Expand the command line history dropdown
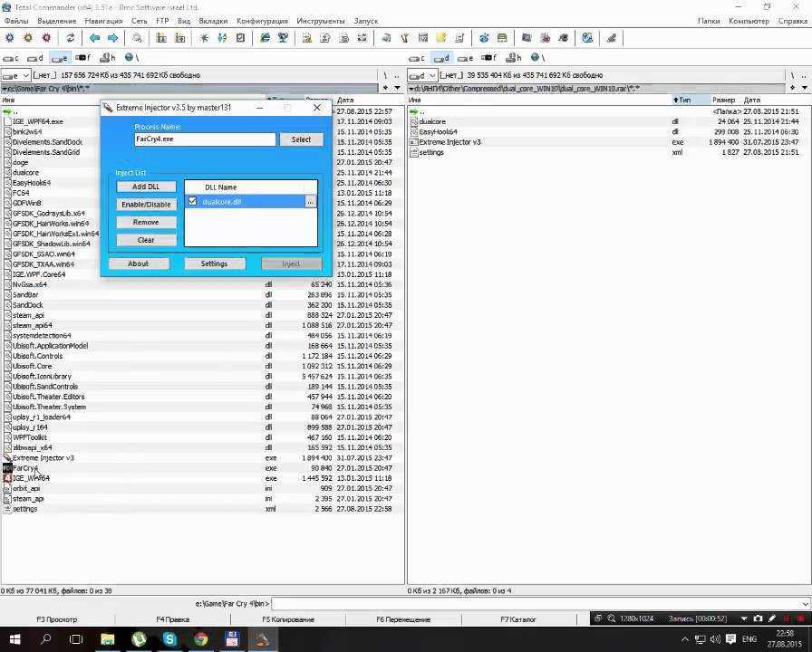 [x=806, y=604]
